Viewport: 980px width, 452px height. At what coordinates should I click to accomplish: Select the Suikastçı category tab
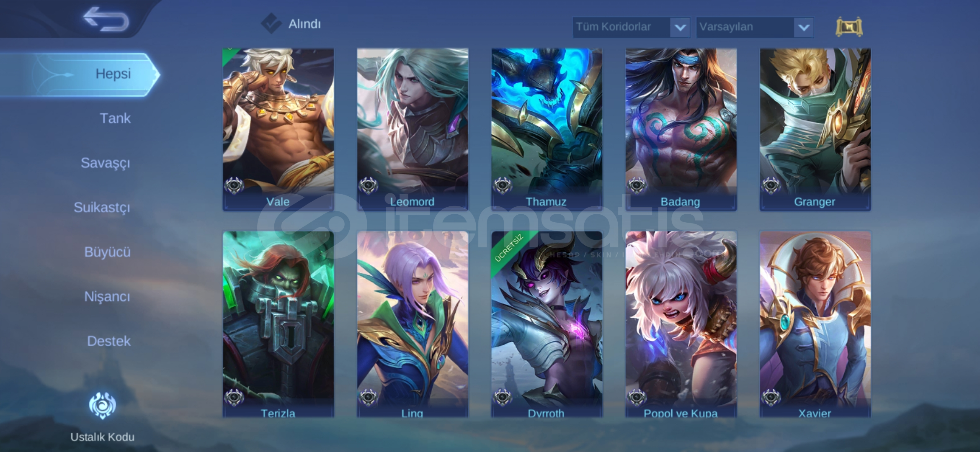pyautogui.click(x=102, y=208)
